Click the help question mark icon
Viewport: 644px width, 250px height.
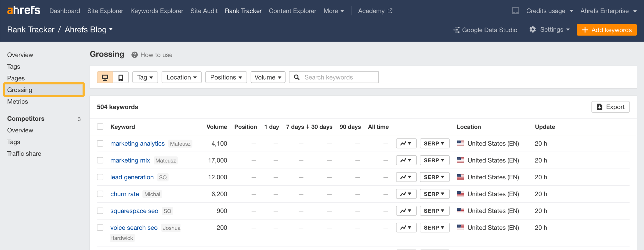coord(135,55)
